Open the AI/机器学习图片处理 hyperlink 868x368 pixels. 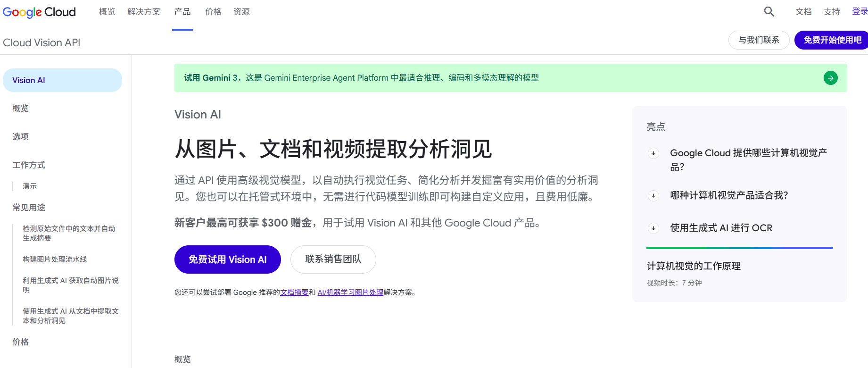coord(350,293)
